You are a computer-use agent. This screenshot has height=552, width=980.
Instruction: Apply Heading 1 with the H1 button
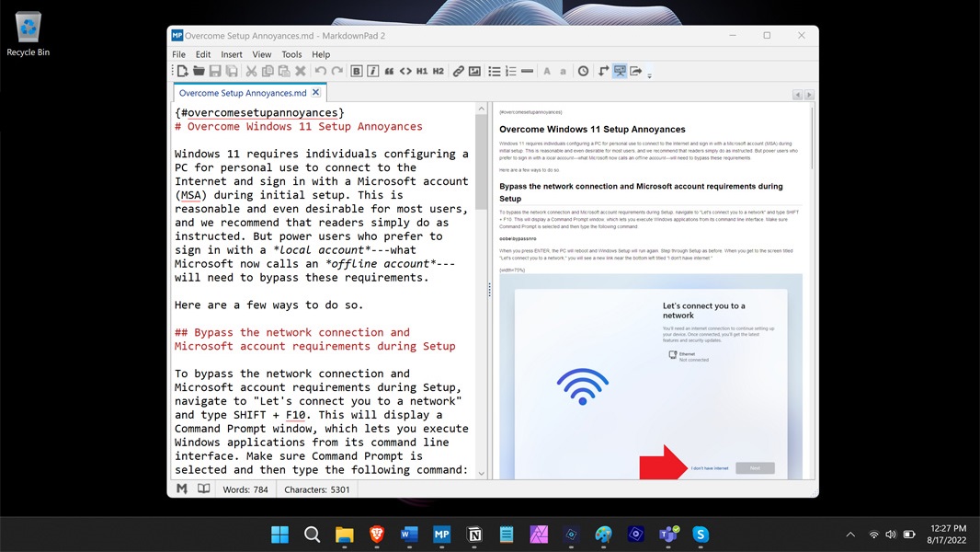(x=422, y=71)
